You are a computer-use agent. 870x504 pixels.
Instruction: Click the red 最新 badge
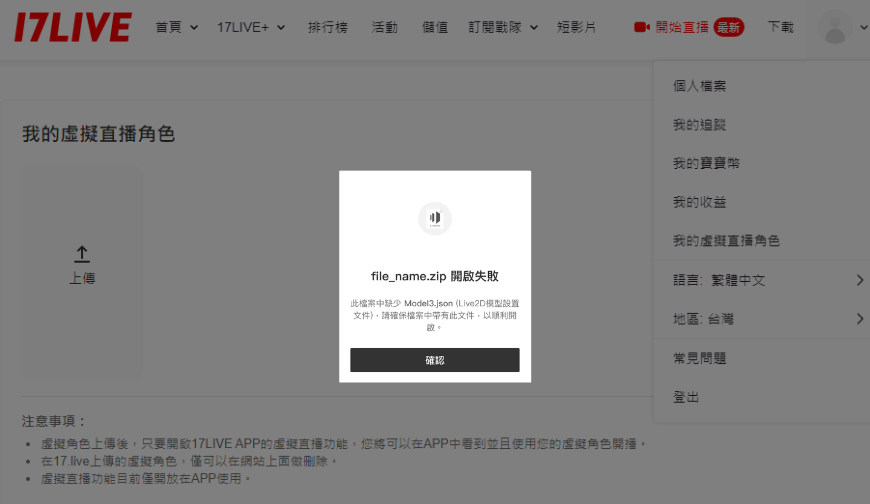tap(729, 27)
